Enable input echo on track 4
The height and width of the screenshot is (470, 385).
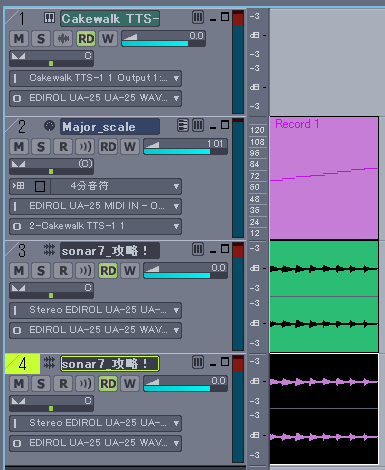click(85, 384)
